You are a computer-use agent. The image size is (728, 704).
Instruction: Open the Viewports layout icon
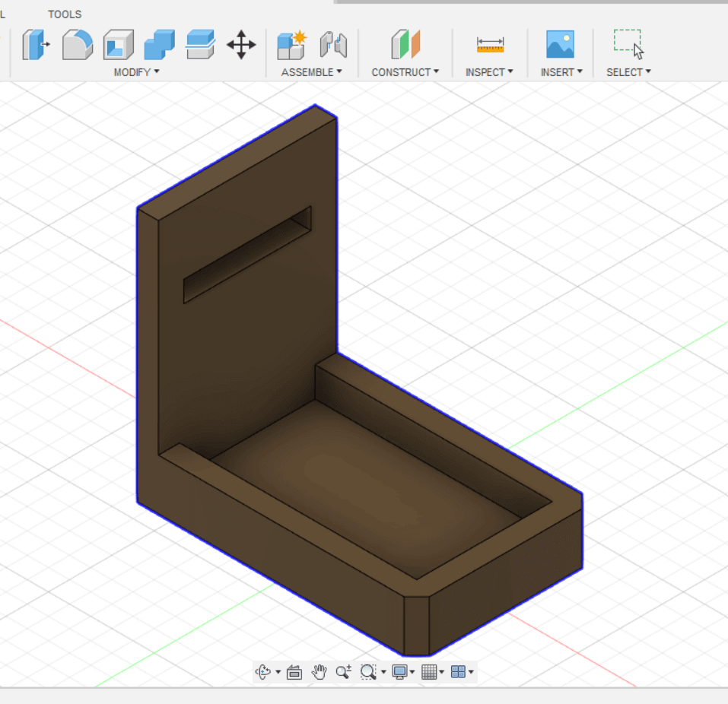458,672
